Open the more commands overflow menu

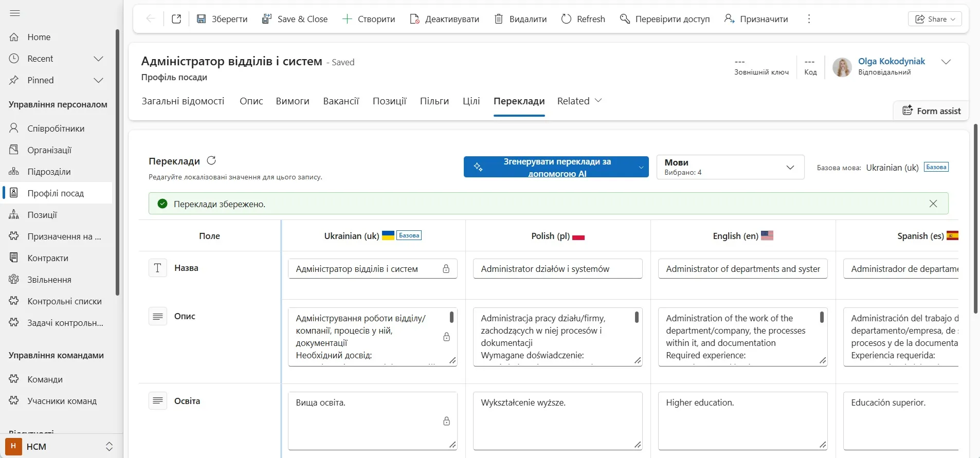809,19
